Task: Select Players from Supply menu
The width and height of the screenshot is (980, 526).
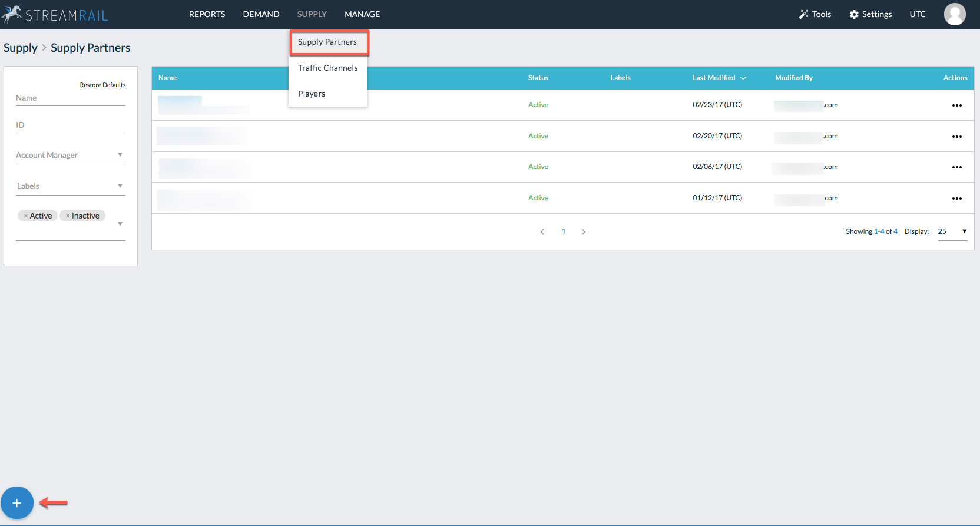Action: [312, 94]
